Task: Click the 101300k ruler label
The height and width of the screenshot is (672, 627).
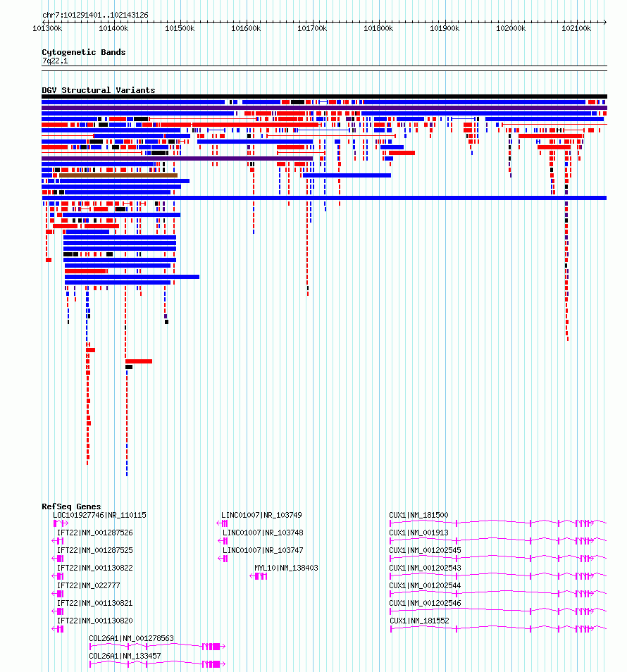Action: (x=47, y=28)
